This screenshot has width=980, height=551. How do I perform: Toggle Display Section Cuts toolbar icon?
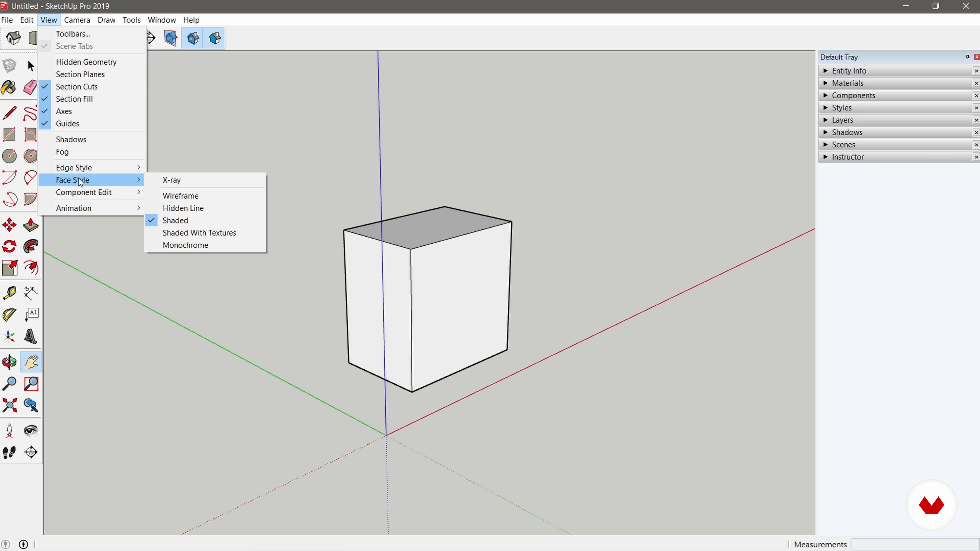(x=192, y=38)
